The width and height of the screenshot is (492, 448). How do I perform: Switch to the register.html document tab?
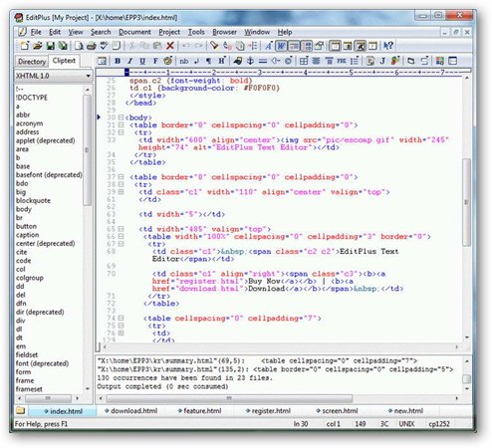click(268, 411)
